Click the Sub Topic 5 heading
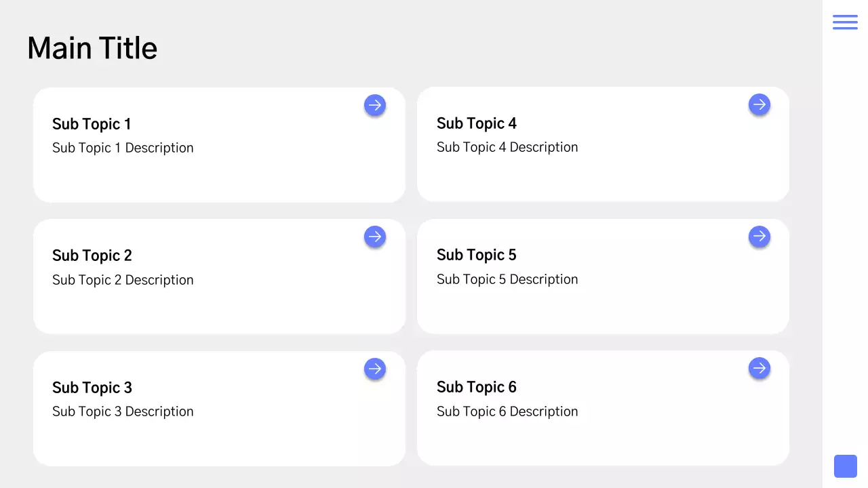This screenshot has width=868, height=488. (x=477, y=255)
